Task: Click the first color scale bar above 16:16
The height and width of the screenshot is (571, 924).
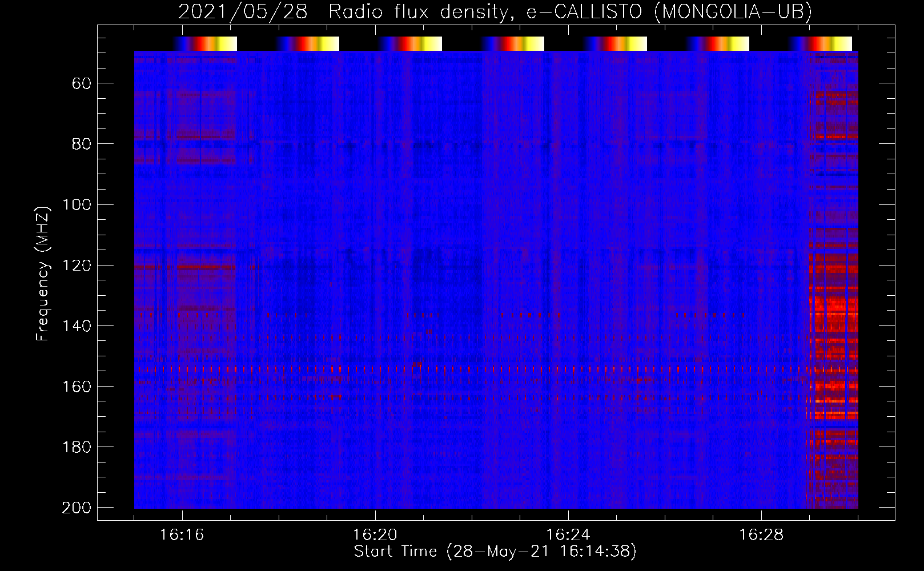Action: coord(205,43)
